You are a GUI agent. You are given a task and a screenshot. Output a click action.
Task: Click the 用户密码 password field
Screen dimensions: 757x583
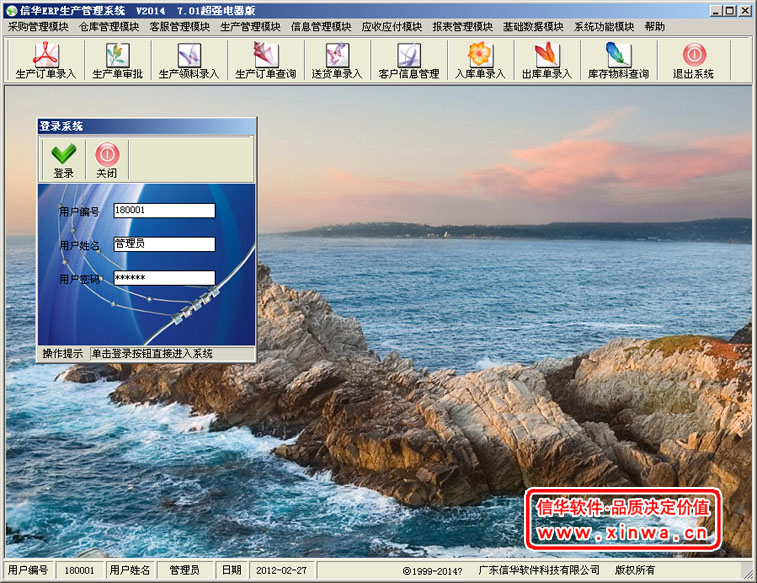164,278
